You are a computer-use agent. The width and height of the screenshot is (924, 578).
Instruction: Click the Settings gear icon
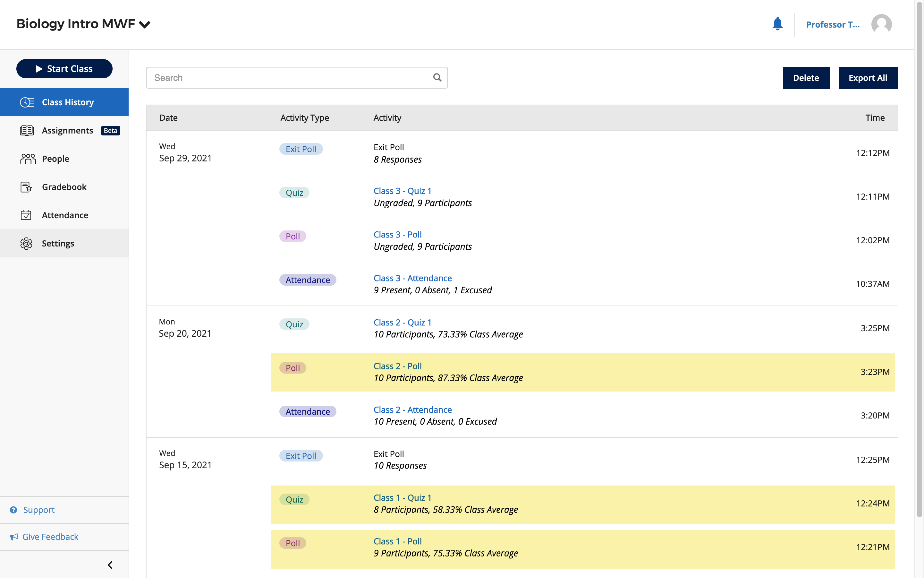coord(26,244)
